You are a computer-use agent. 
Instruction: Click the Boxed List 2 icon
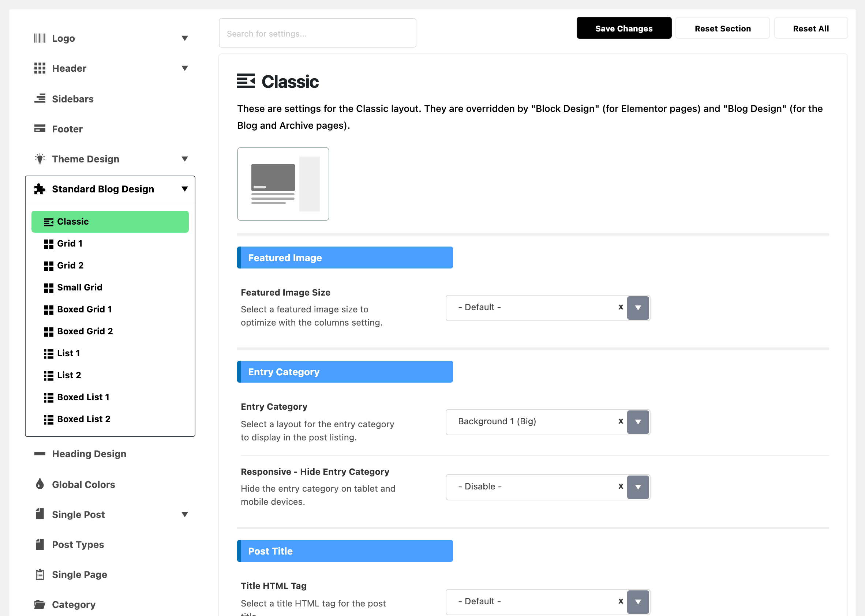49,420
